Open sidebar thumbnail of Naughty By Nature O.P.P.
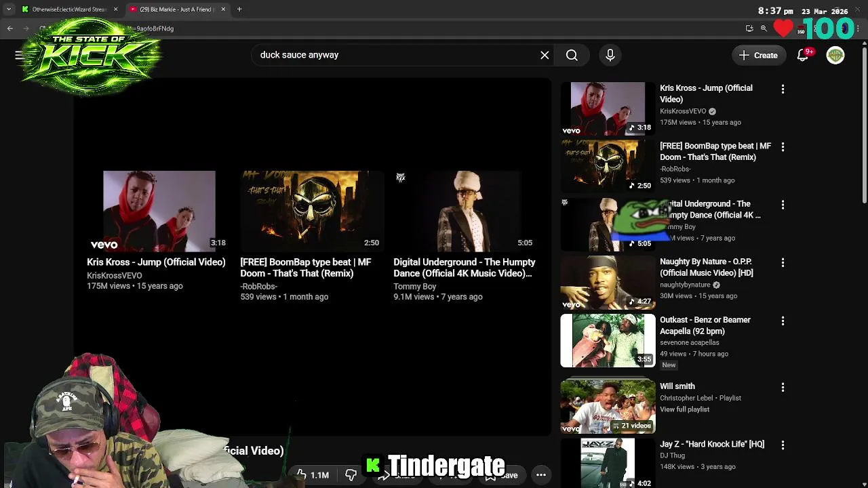Viewport: 868px width, 488px height. pyautogui.click(x=608, y=283)
